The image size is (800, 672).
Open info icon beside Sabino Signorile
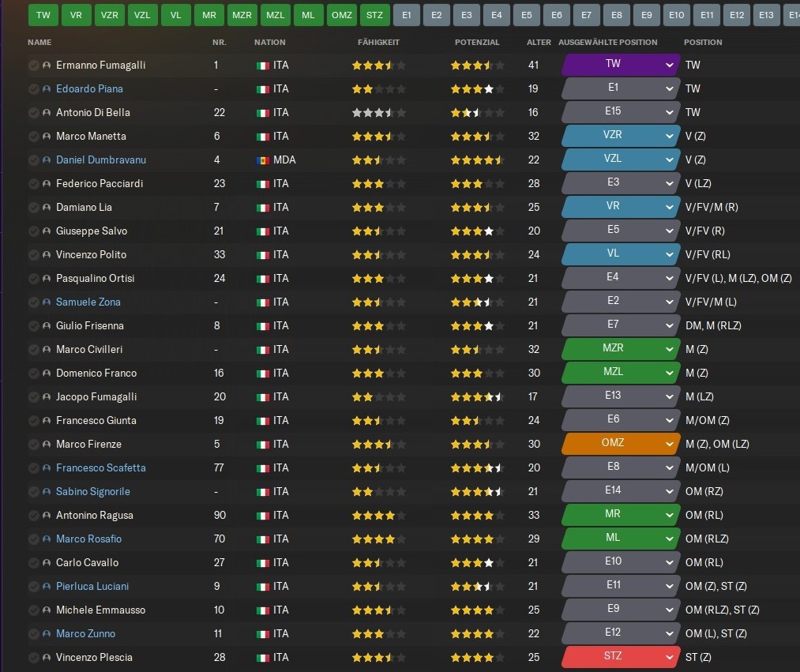pyautogui.click(x=47, y=492)
